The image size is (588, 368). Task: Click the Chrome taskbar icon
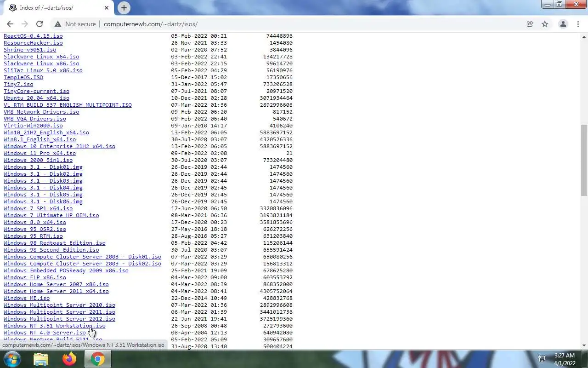pos(98,359)
